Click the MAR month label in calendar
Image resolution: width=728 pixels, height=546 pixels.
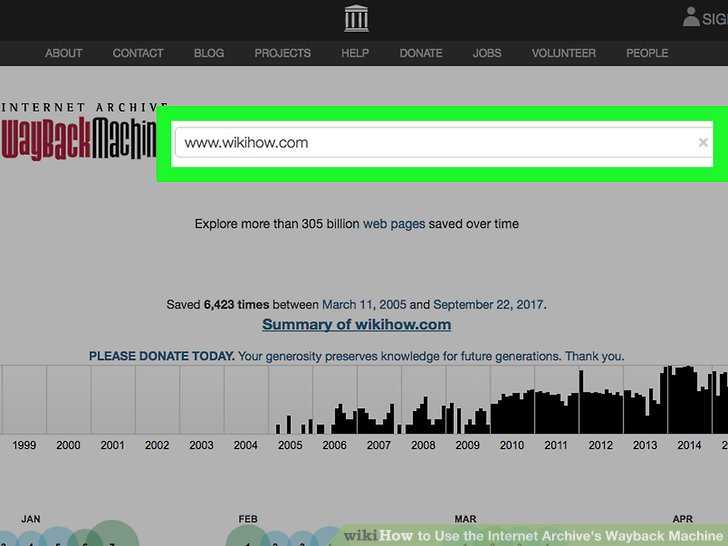click(466, 519)
